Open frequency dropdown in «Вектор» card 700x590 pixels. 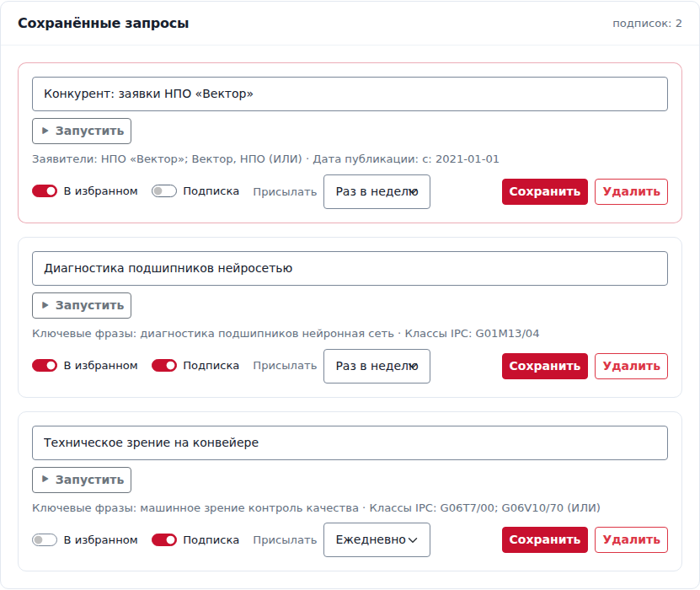point(377,191)
